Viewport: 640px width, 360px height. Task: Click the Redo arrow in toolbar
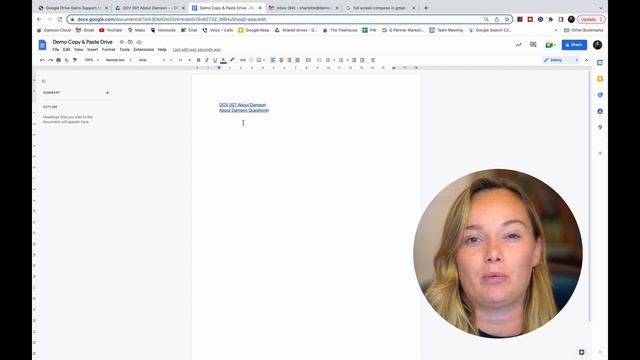[x=51, y=60]
